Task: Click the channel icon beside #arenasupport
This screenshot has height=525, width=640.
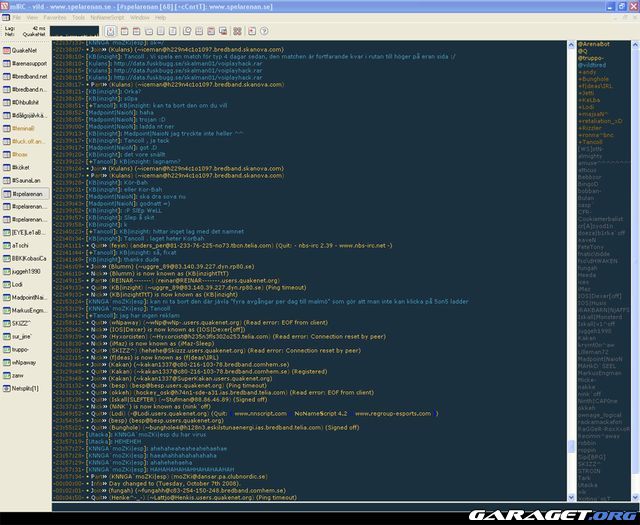Action: (6, 62)
